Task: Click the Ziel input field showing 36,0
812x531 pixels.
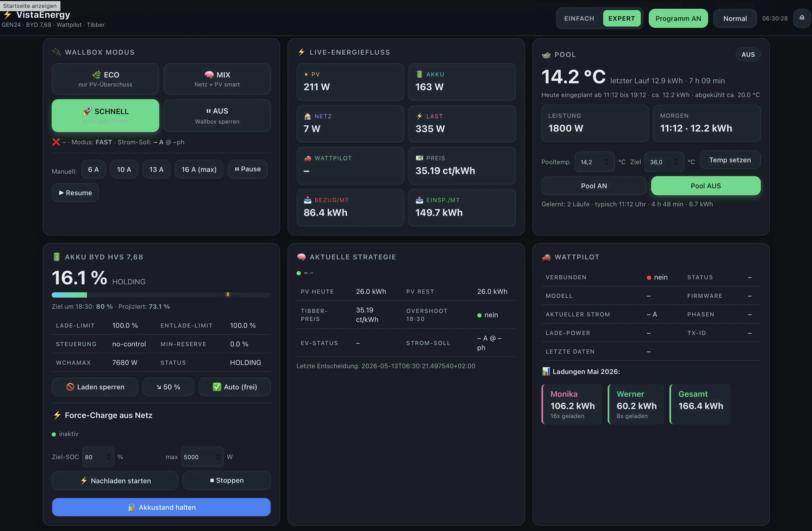Action: point(664,162)
